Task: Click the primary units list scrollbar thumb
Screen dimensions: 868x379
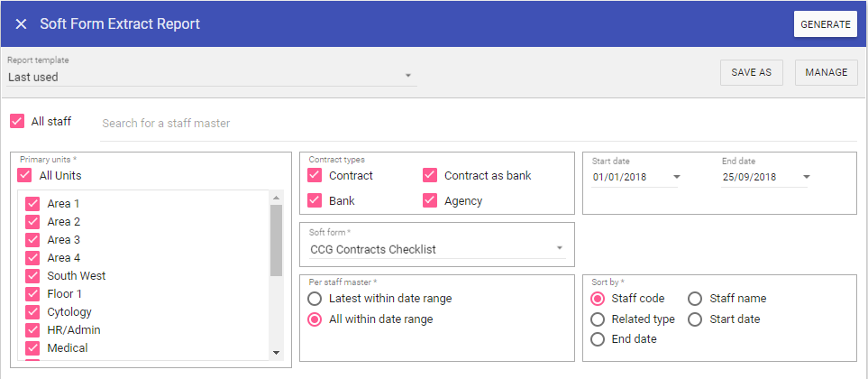Action: [277, 239]
